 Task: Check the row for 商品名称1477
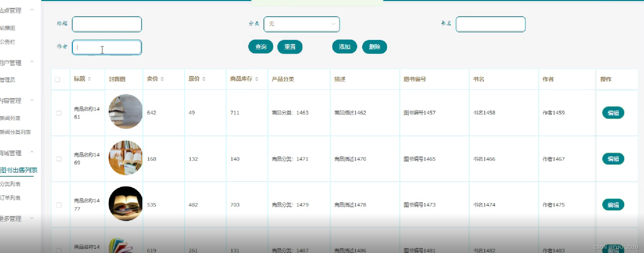click(x=59, y=205)
